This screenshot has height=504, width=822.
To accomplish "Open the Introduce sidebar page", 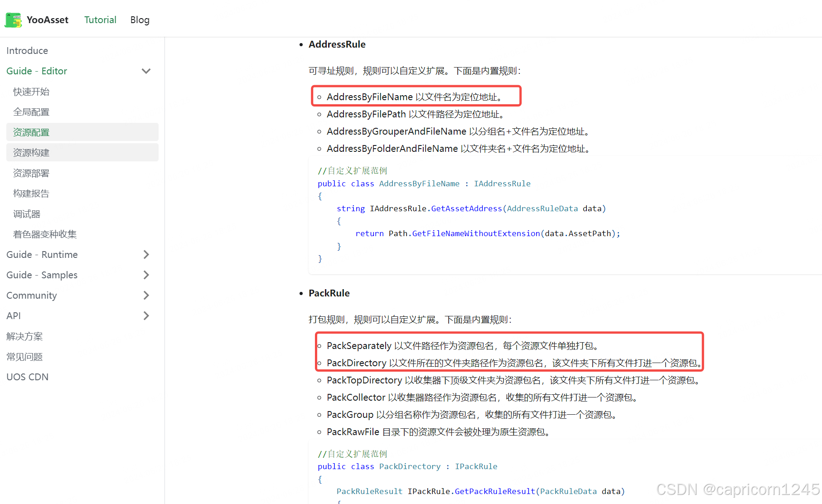I will 27,51.
